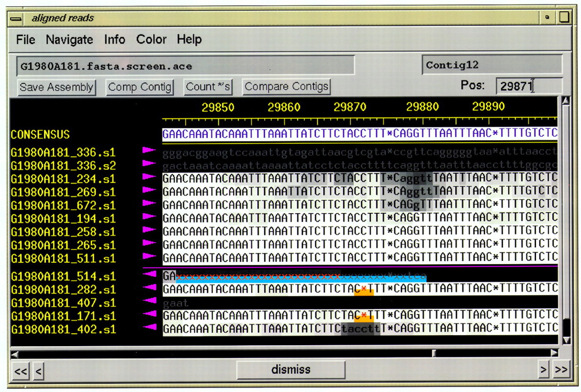Jump far right with the >> button

(x=561, y=370)
